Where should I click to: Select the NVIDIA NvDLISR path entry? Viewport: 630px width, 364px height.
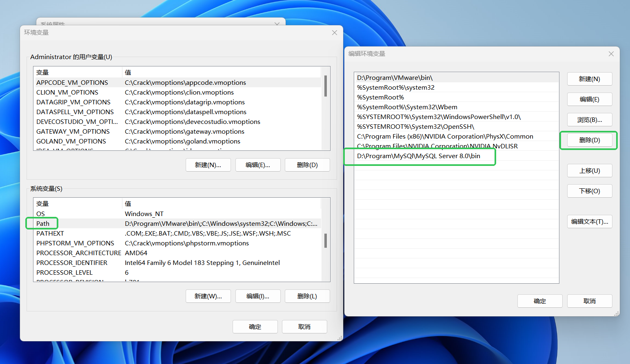pos(457,146)
